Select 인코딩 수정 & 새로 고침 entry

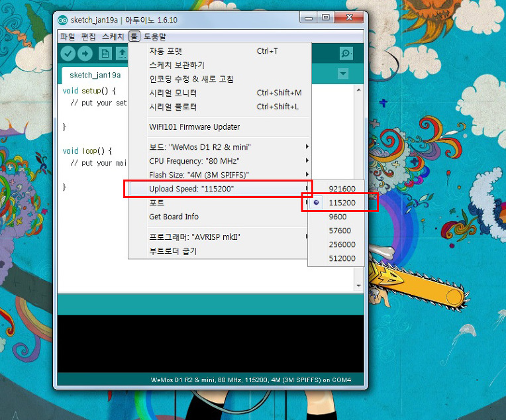coord(220,79)
